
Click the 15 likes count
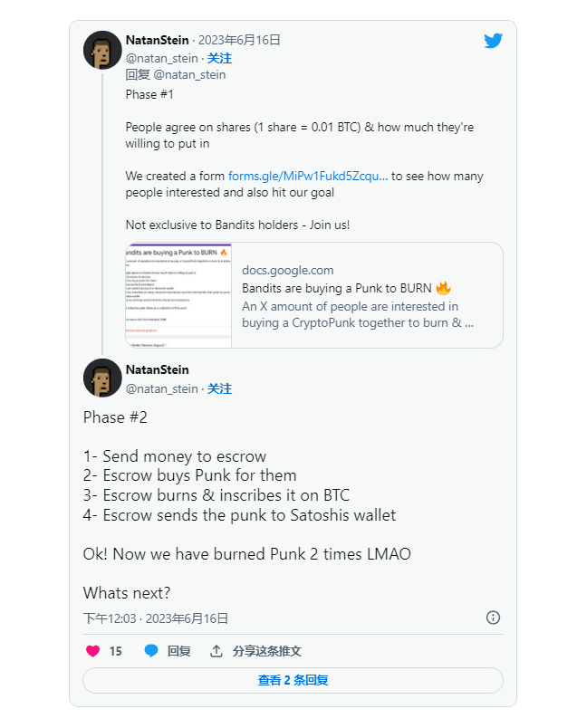click(116, 651)
